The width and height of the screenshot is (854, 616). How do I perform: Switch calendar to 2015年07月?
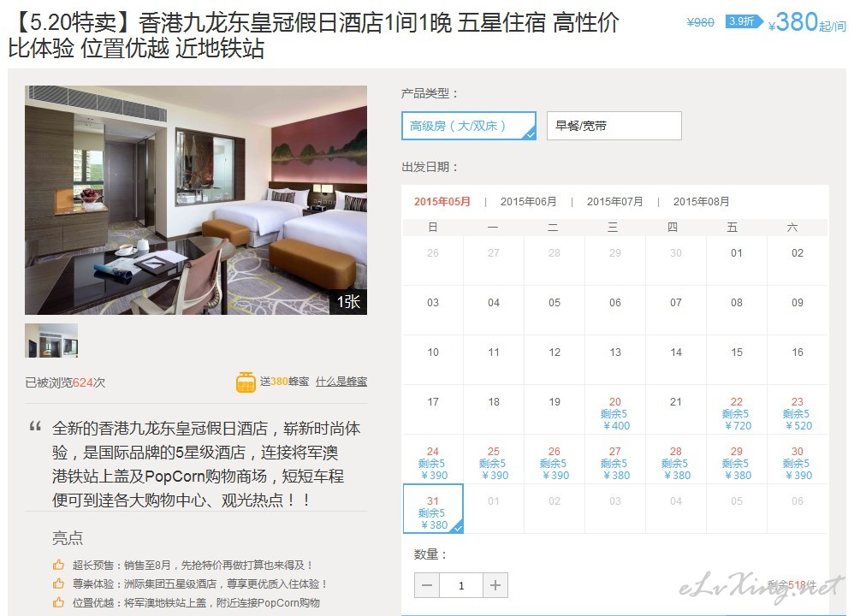click(615, 202)
